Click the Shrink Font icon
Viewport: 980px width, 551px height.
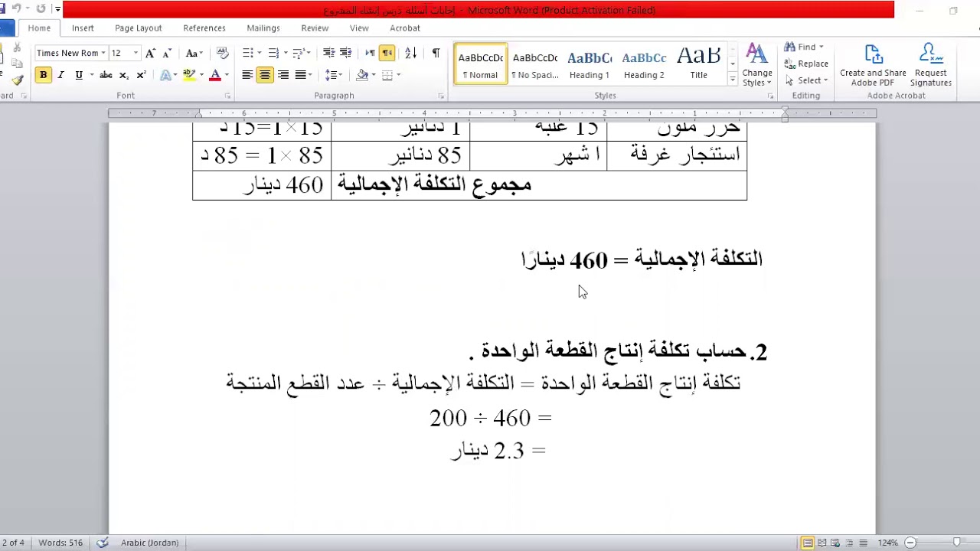167,53
